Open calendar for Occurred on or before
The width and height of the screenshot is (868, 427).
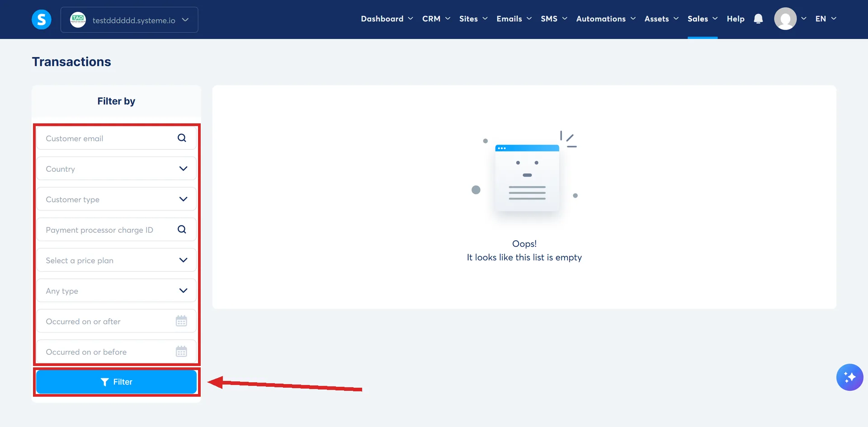click(181, 352)
